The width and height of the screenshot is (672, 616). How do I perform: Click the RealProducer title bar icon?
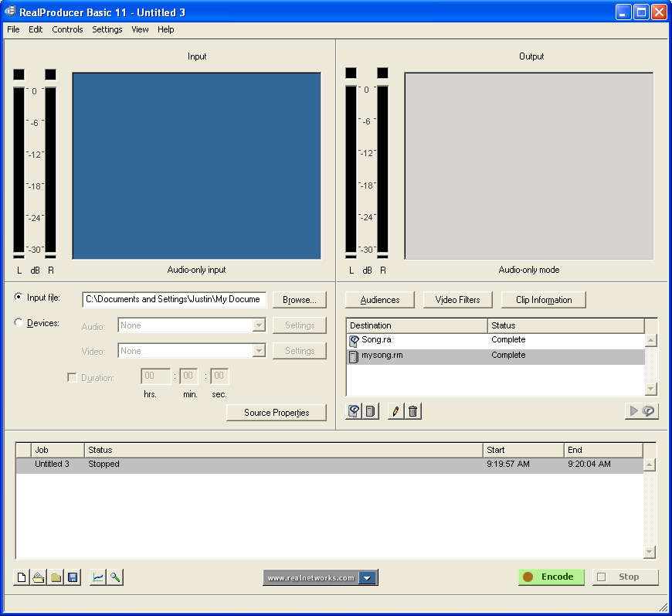point(10,12)
